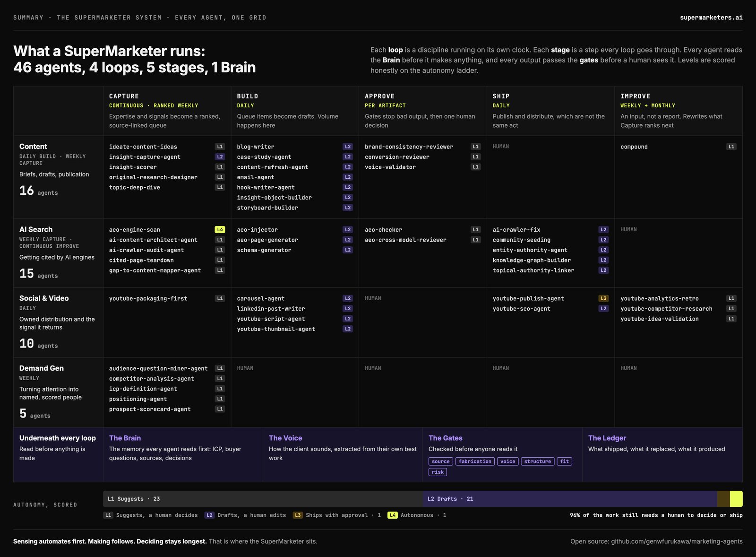Click the CAPTURE stage column header
This screenshot has height=557, width=756.
coord(124,96)
